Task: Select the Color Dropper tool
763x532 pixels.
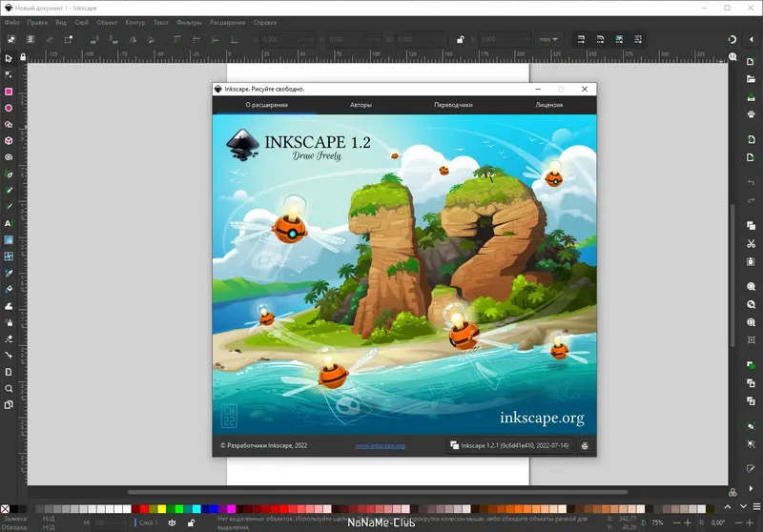Action: (9, 273)
